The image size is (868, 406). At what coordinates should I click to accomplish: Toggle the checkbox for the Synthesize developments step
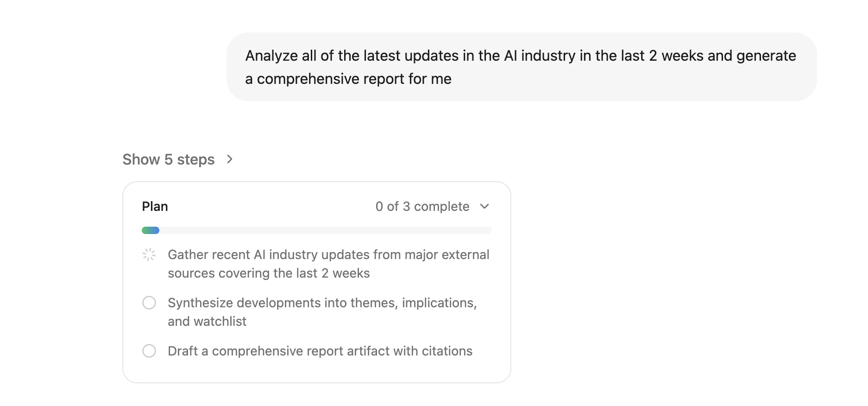coord(149,303)
